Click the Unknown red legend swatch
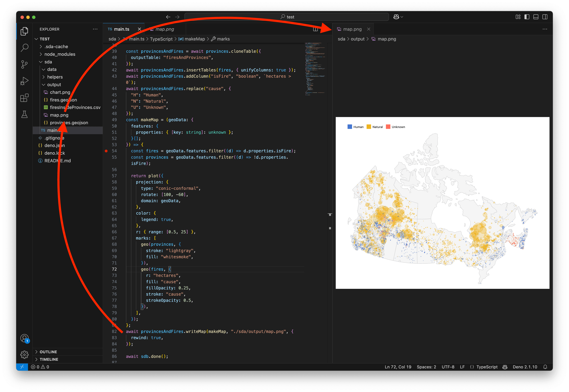Screen dimensions: 569x392 [388, 127]
